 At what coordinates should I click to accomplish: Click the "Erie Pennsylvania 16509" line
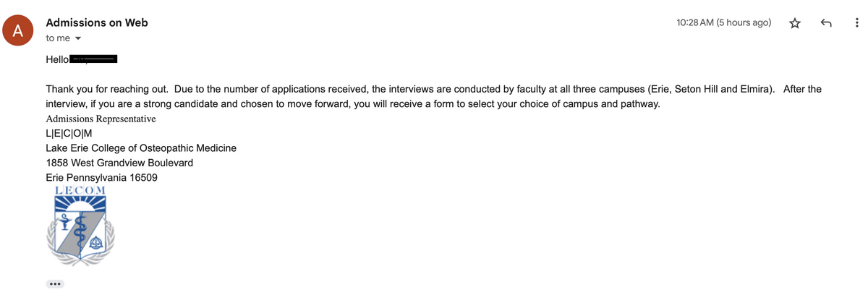(101, 178)
